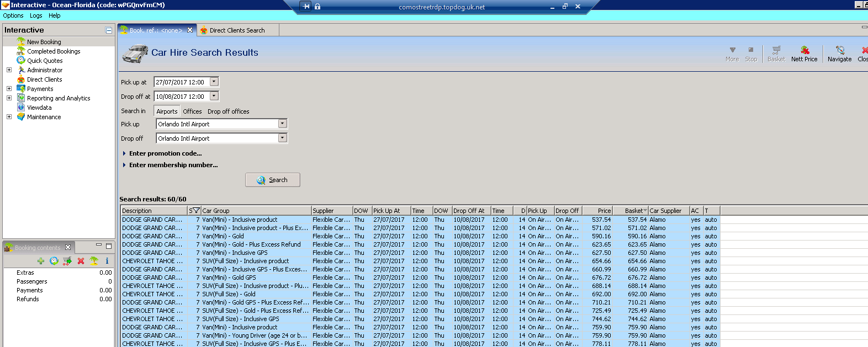Click the Basket shopping cart icon
Image resolution: width=868 pixels, height=347 pixels.
pos(776,50)
